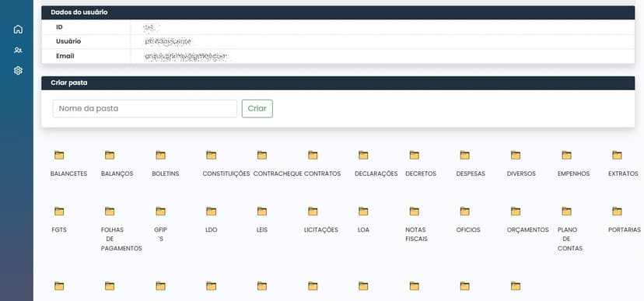The height and width of the screenshot is (301, 644).
Task: Open the DIVERSOS folder icon
Action: (516, 156)
